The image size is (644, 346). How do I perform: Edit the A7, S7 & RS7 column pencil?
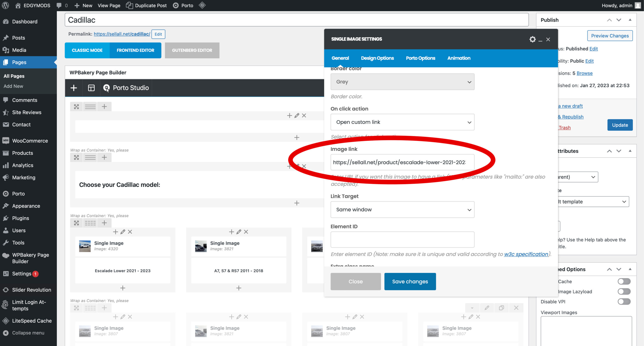tap(239, 232)
